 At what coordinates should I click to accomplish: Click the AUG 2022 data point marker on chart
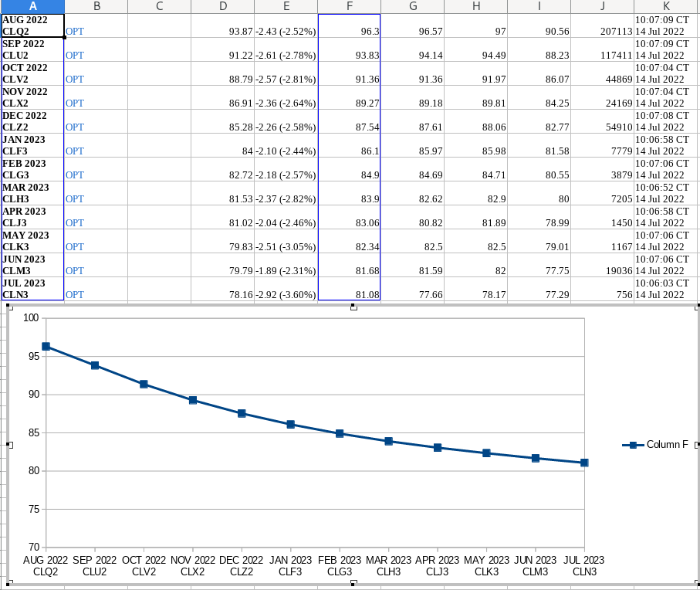(46, 347)
